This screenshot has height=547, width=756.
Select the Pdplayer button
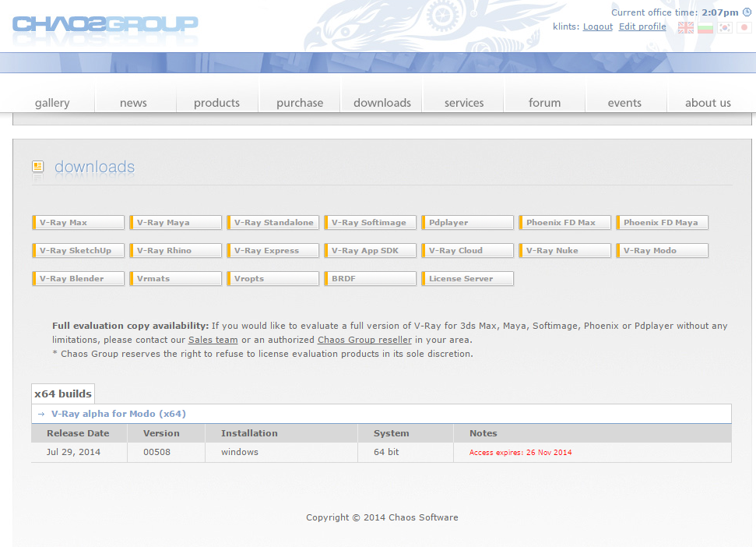[468, 222]
